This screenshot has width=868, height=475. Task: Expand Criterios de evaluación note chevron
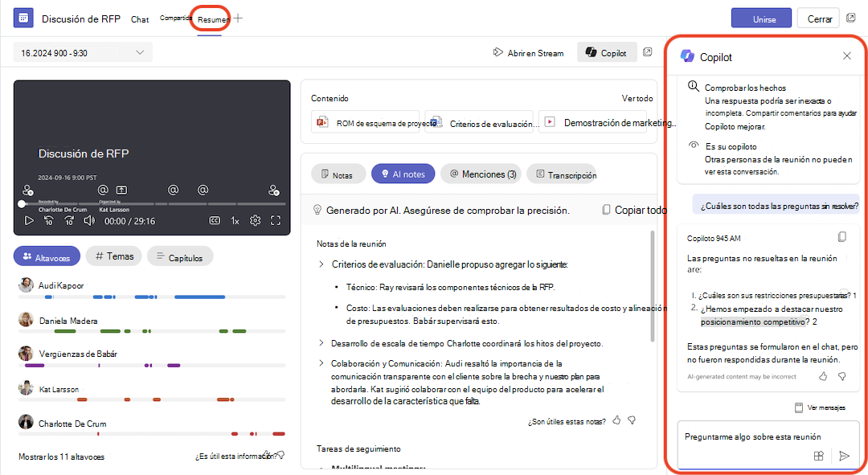pos(321,264)
